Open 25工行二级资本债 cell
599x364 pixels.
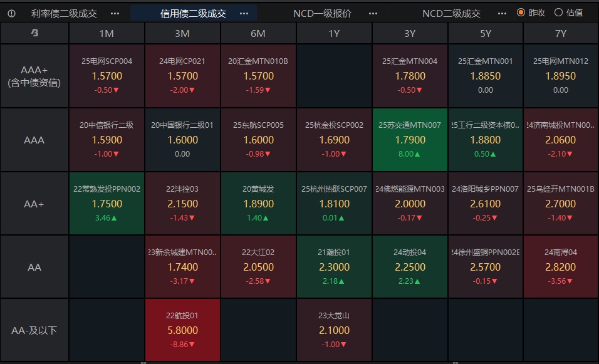coord(486,140)
